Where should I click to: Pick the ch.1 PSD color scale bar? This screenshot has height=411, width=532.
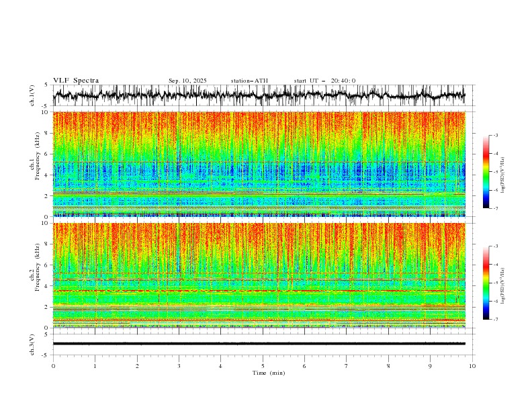tap(486, 172)
